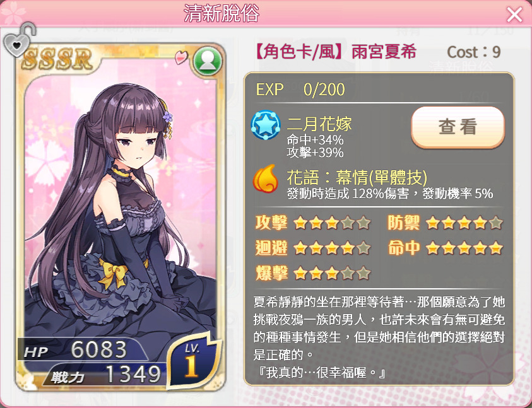Screen dimensions: 532x408
Task: Click the green profile avatar icon
Action: 207,61
